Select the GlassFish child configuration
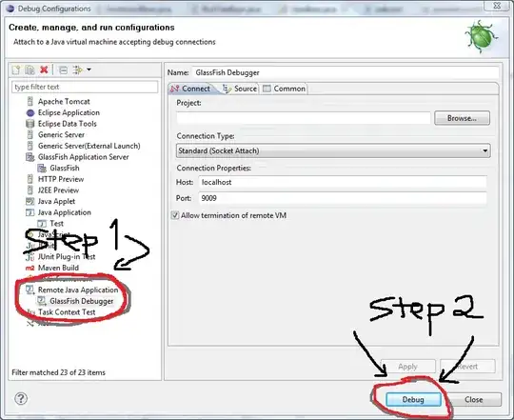 (x=65, y=169)
